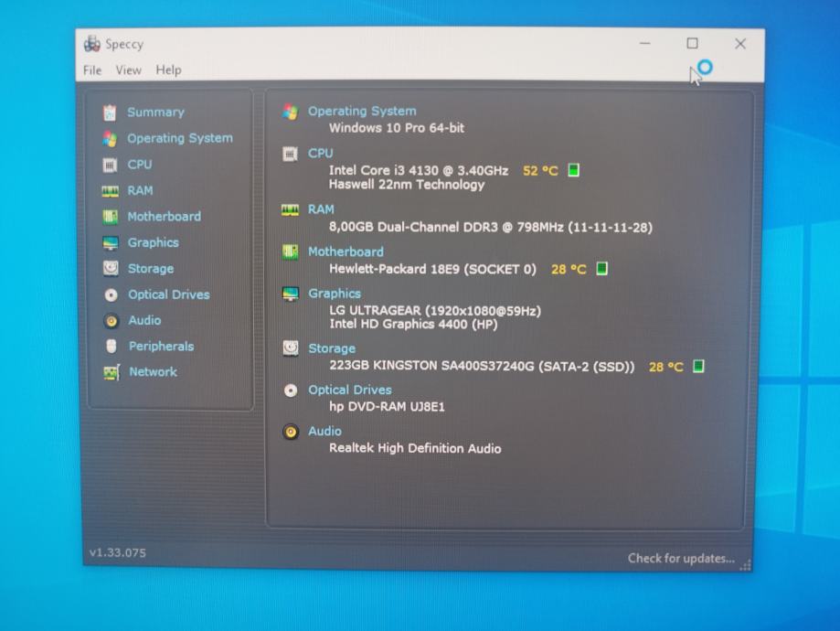This screenshot has width=840, height=631.
Task: Open the Help menu
Action: click(x=168, y=70)
